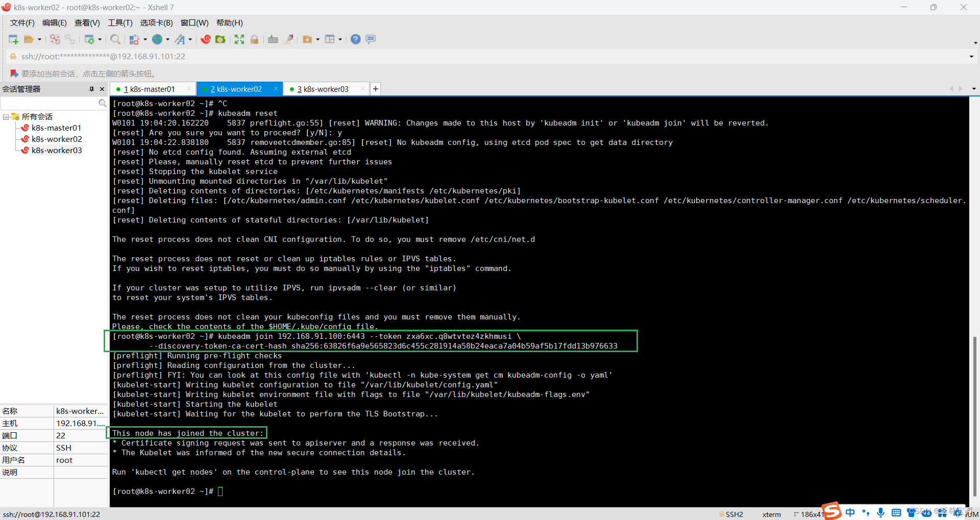Image resolution: width=980 pixels, height=520 pixels.
Task: Click the Sogou S input method icon
Action: 831,511
